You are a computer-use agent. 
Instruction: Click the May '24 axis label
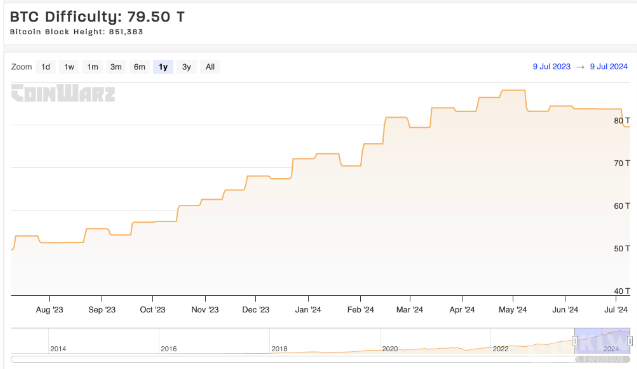tap(512, 310)
